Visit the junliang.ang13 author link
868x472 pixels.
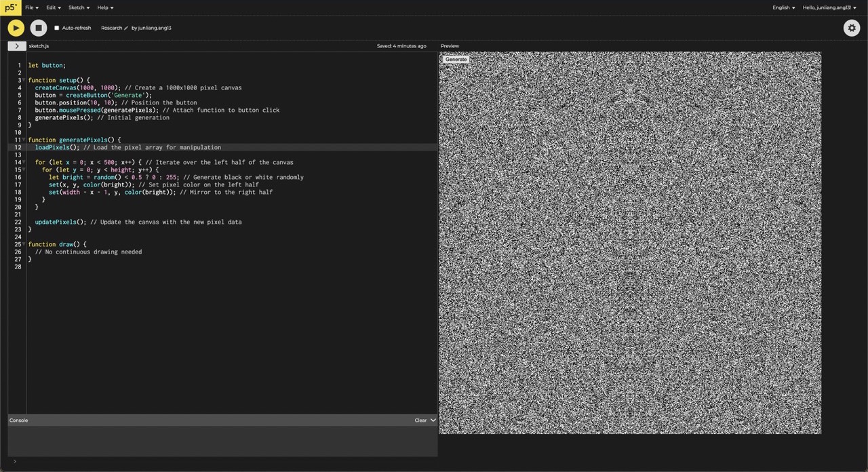[x=155, y=28]
